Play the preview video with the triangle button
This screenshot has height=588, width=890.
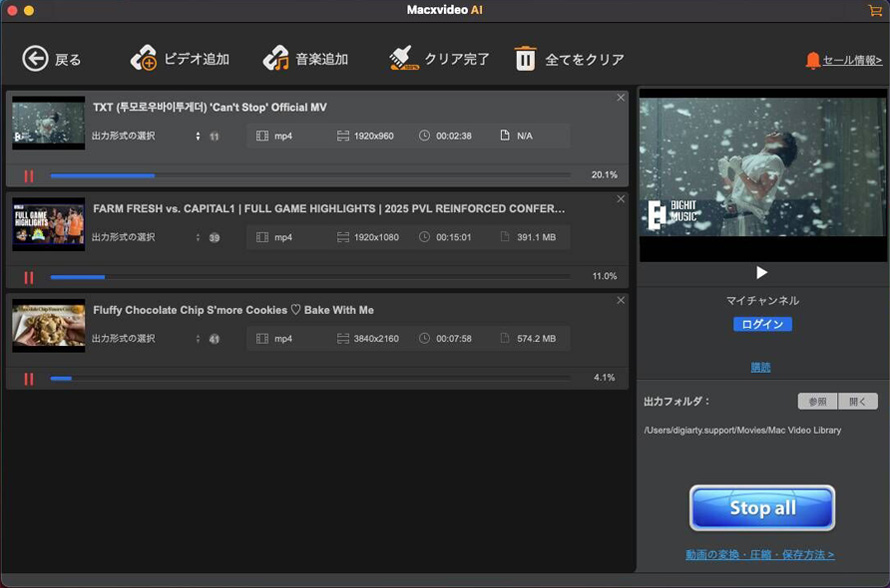[x=762, y=271]
